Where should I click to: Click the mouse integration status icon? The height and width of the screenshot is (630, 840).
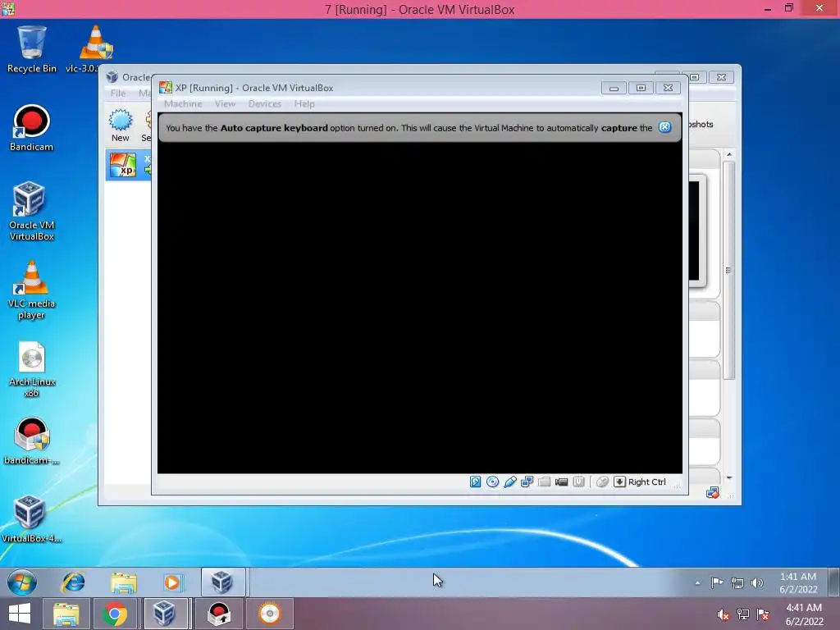click(x=602, y=482)
